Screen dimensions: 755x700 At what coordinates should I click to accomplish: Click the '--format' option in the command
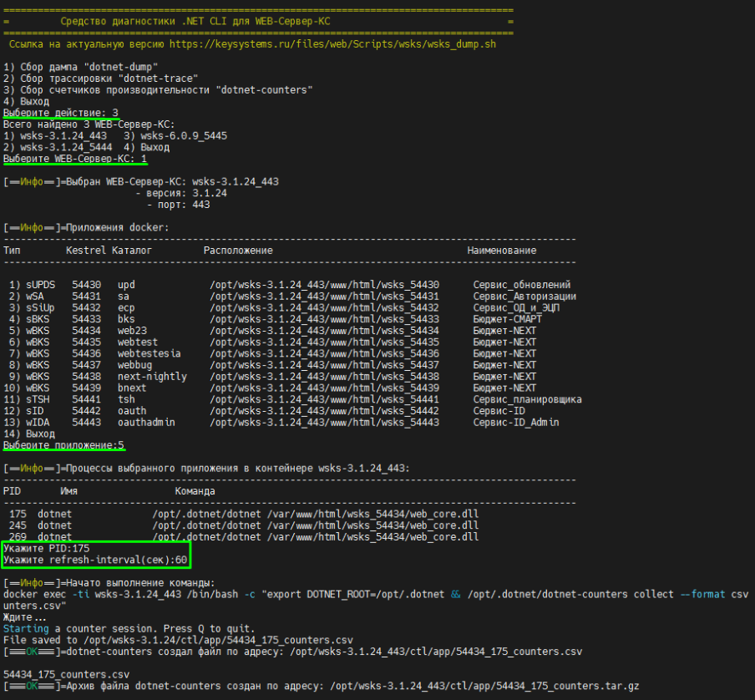click(x=703, y=595)
